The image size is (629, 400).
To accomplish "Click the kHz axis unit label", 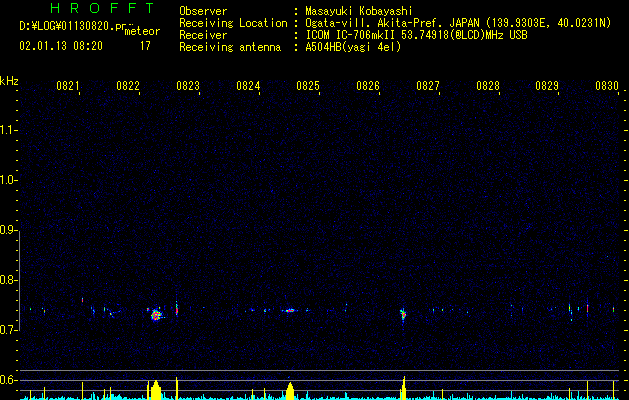I will [9, 81].
